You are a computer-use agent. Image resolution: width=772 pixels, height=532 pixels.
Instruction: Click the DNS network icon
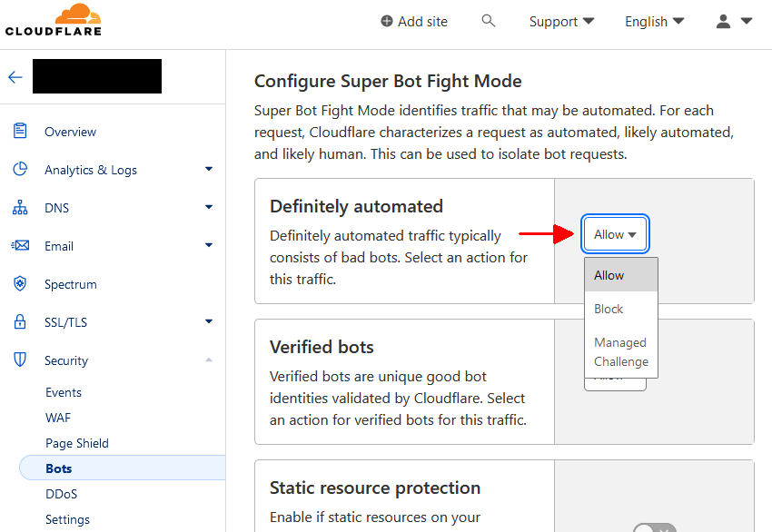click(20, 207)
